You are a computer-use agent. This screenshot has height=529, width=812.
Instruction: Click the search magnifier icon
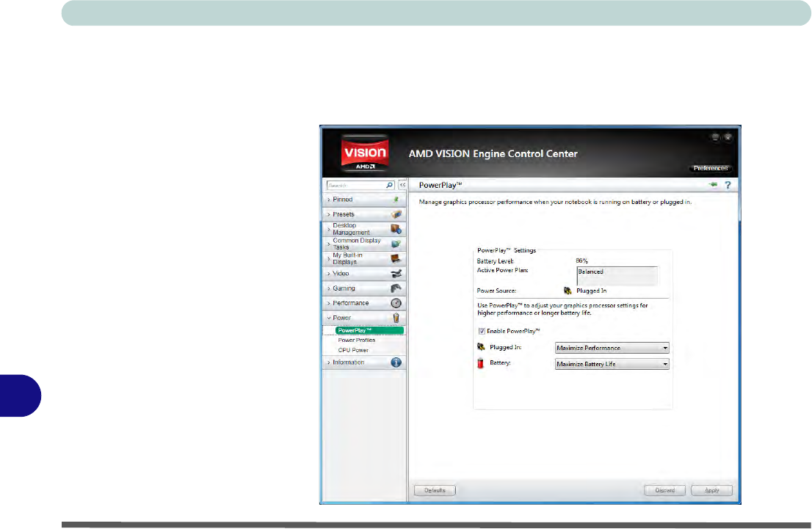(x=389, y=186)
